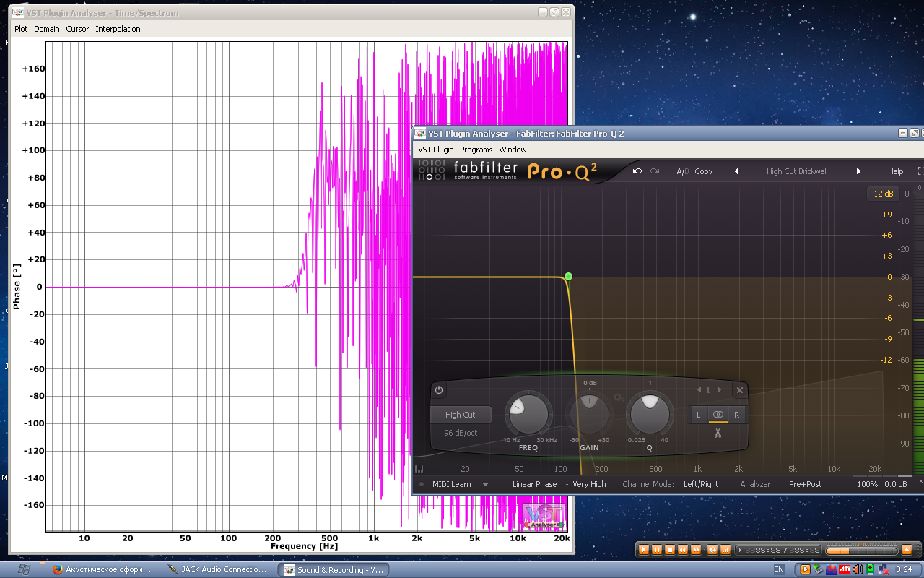Screen dimensions: 924x578
Task: Toggle piano keyboard display icon
Action: point(419,469)
